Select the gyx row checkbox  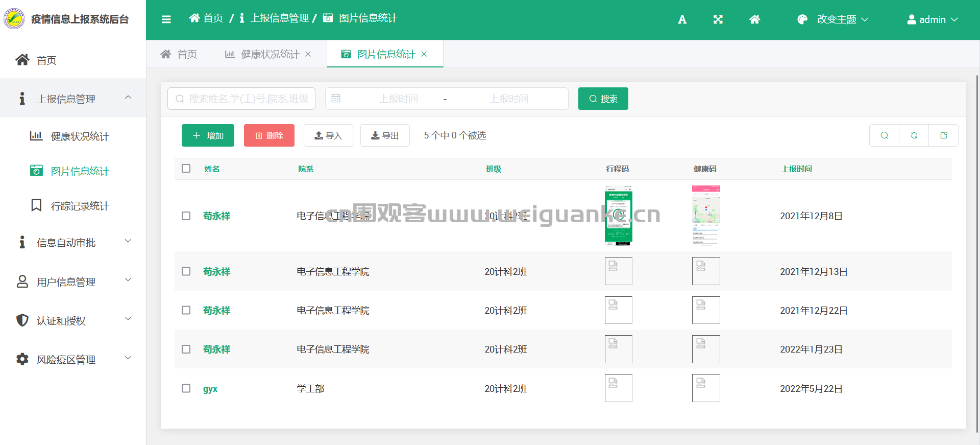pos(186,388)
